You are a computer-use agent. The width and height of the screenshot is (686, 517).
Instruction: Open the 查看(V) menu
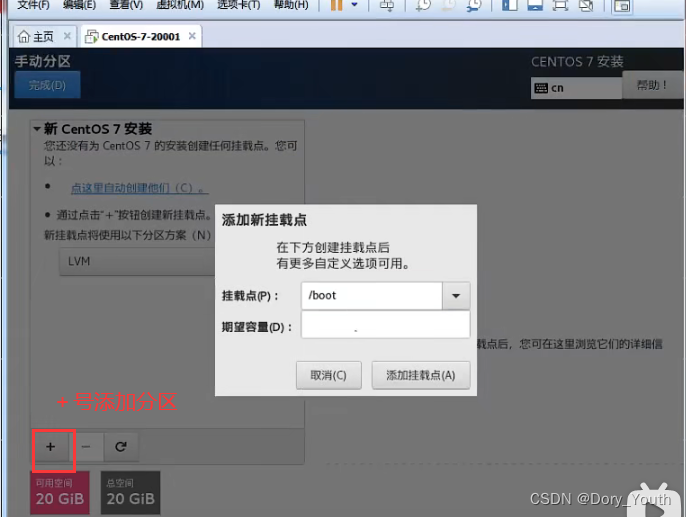click(x=126, y=5)
